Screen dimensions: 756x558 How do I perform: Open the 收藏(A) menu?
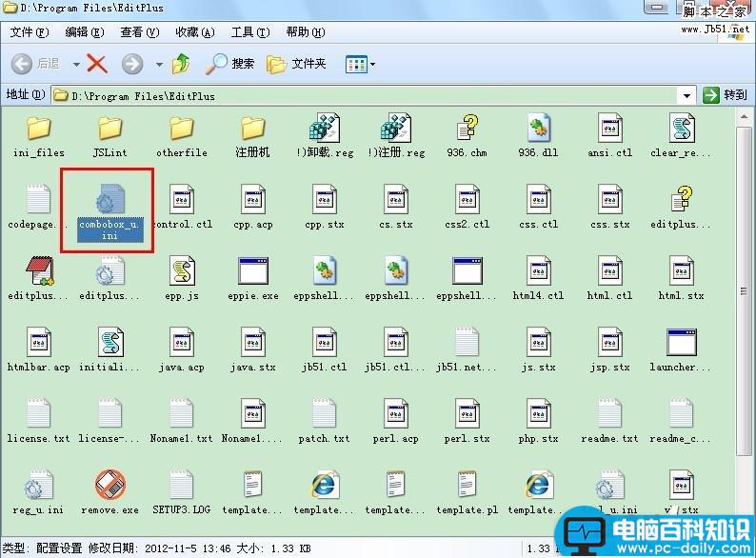coord(195,32)
